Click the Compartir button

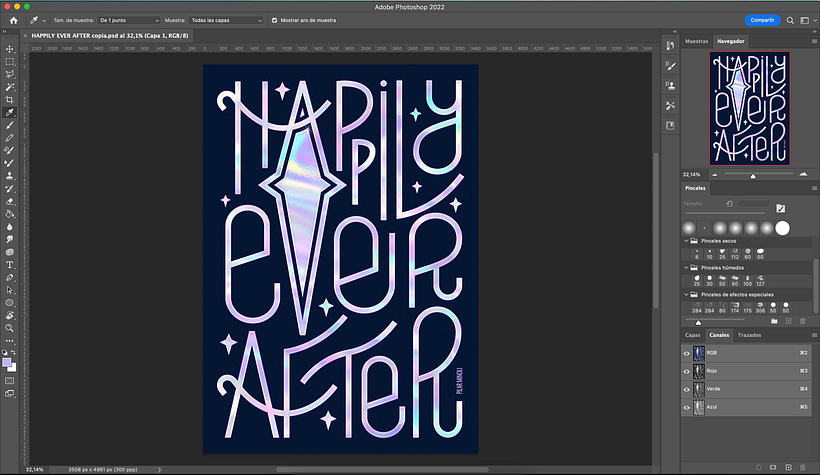[762, 20]
